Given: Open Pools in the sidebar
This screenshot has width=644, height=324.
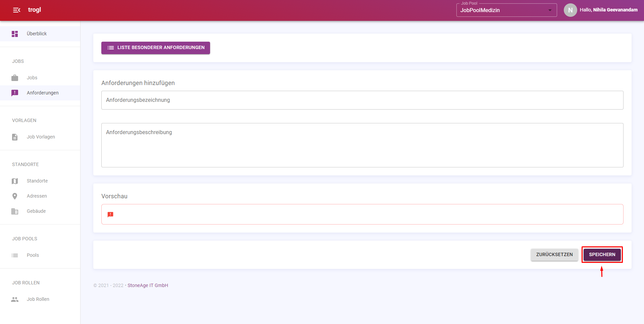Looking at the screenshot, I should point(40,255).
